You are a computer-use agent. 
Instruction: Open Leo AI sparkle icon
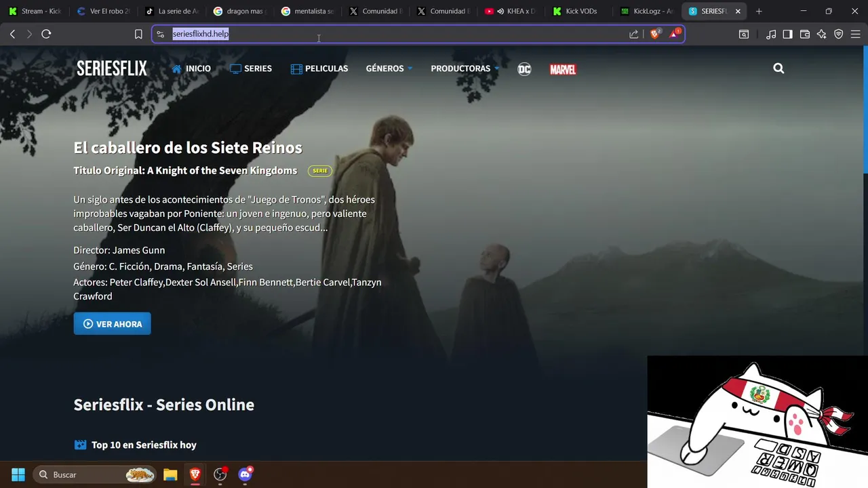[822, 34]
